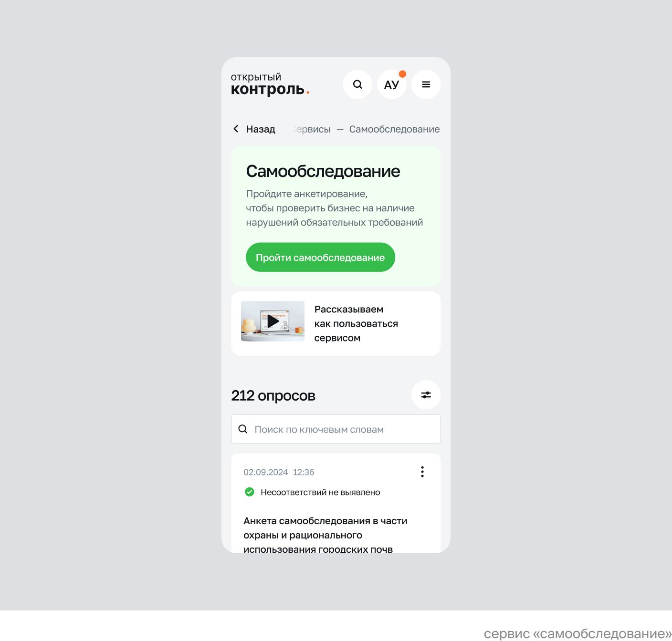Click the Пройти самообследование button
Image resolution: width=672 pixels, height=641 pixels.
click(320, 258)
